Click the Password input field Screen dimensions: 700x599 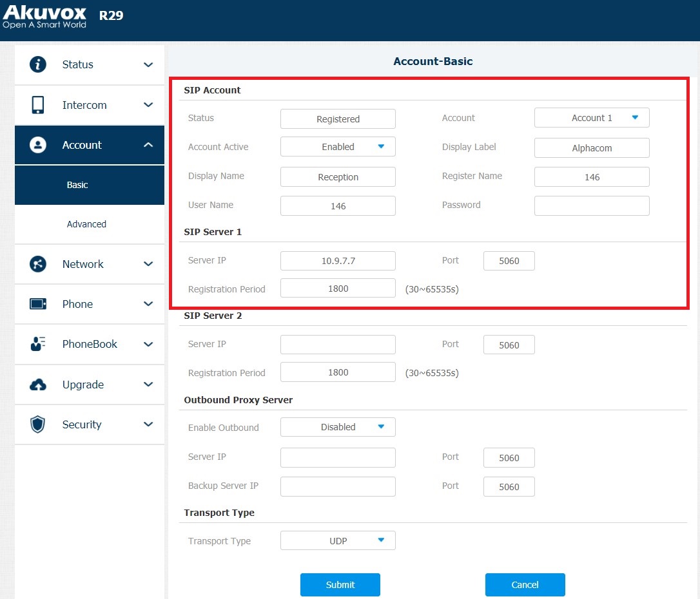coord(592,205)
